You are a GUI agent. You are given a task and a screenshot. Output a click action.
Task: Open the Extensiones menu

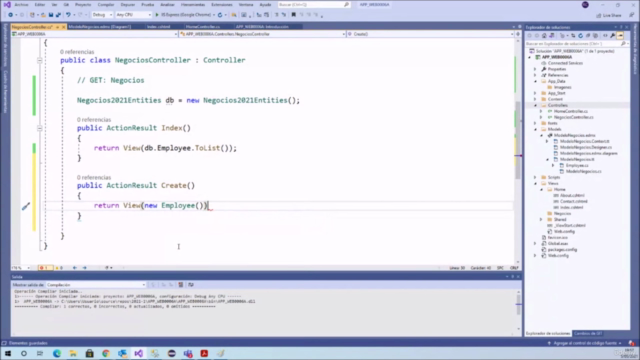coord(222,4)
